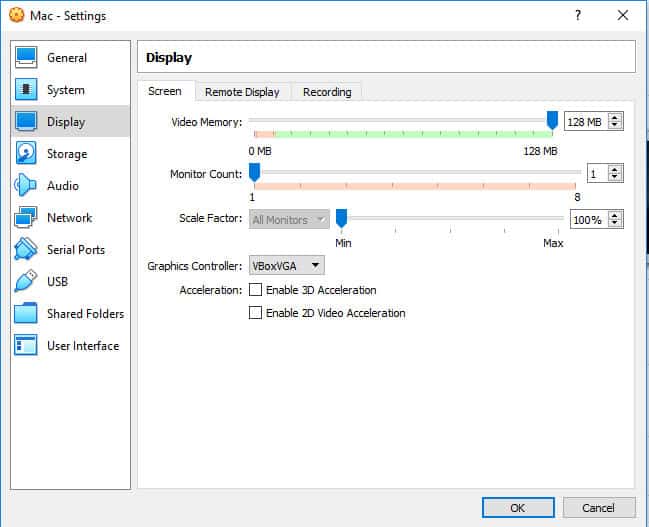
Task: Open the All Monitors scale dropdown
Action: [289, 219]
